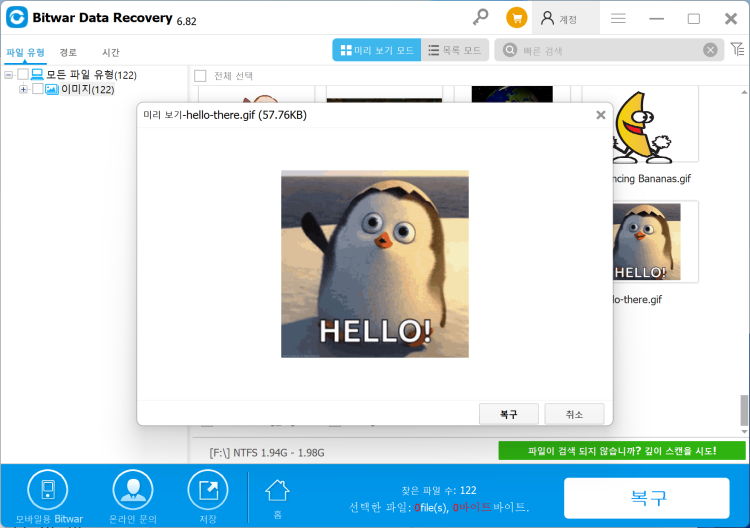Open the hamburger menu icon

tap(618, 19)
